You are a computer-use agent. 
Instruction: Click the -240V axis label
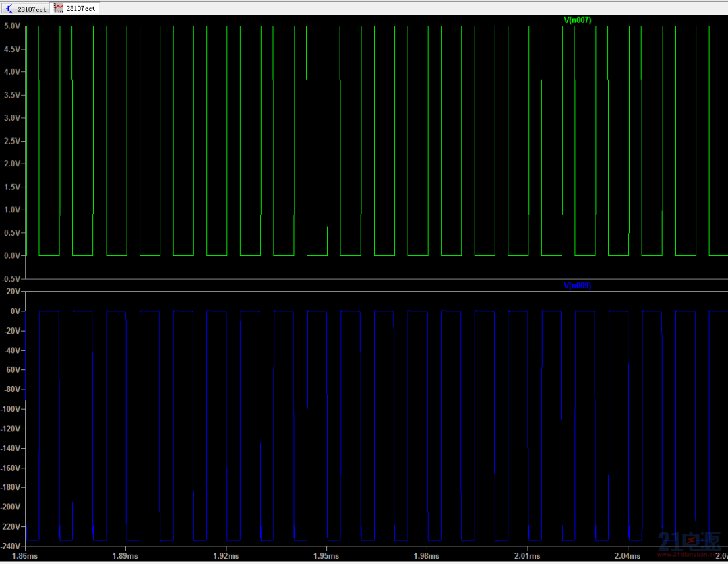tap(11, 546)
